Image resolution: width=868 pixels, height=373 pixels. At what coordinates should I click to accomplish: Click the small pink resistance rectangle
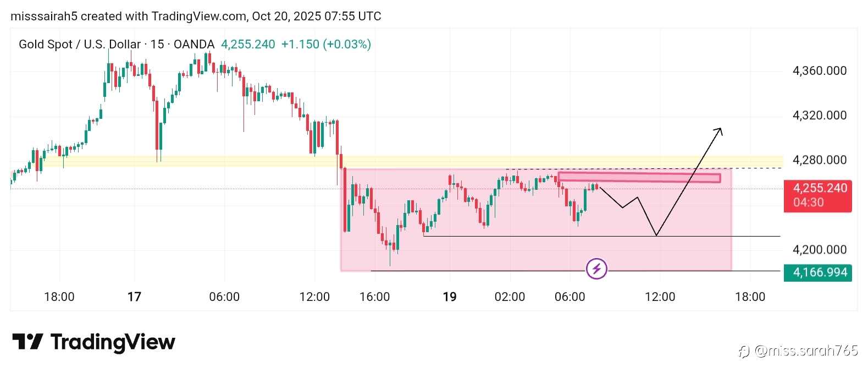tap(639, 177)
